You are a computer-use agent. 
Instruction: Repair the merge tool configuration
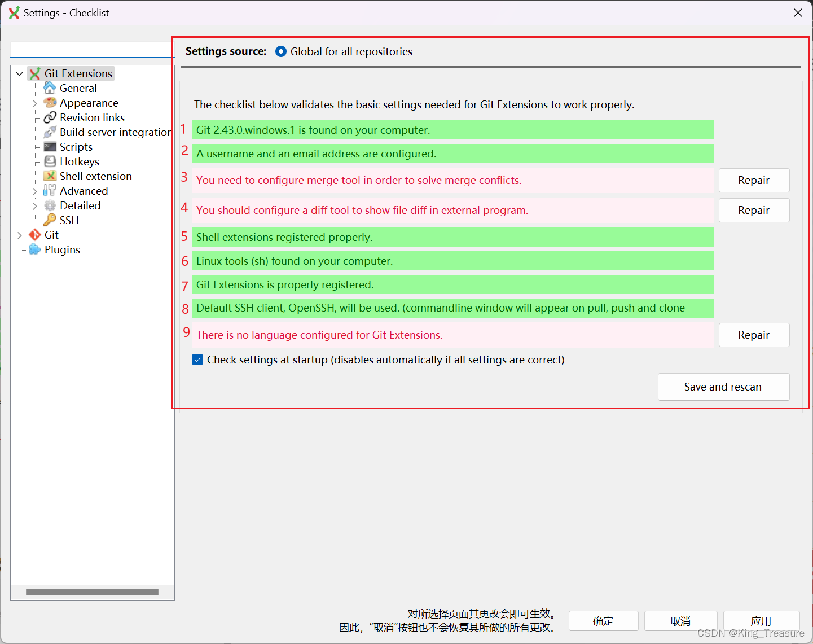point(754,180)
